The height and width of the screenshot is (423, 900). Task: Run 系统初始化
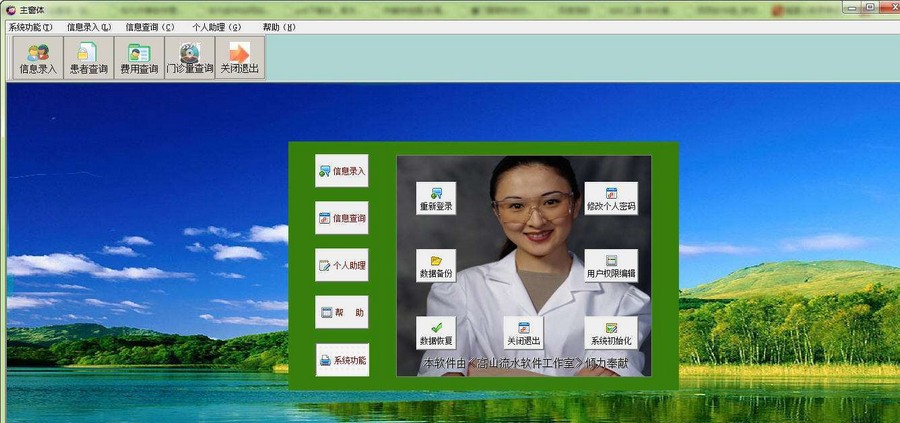[x=611, y=333]
